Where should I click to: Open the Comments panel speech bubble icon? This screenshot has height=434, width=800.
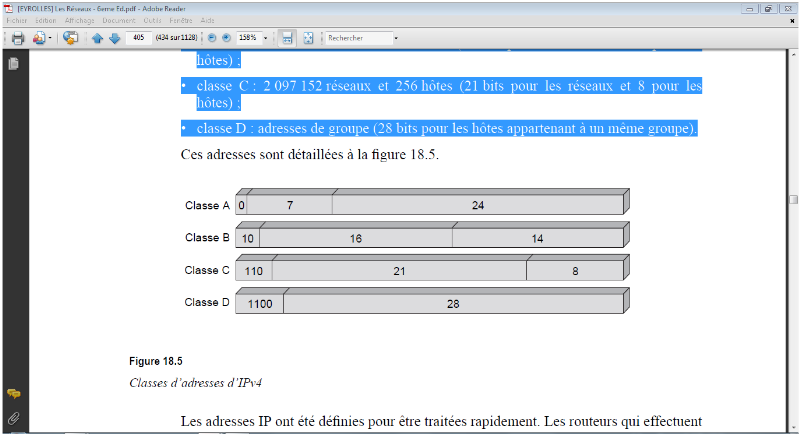click(14, 394)
